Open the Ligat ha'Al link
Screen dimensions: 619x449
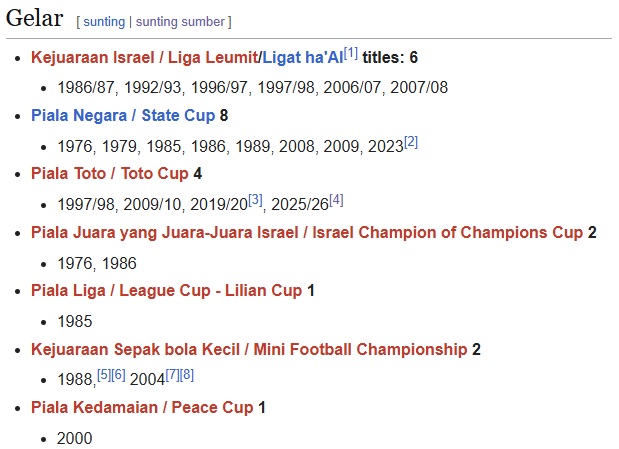pyautogui.click(x=302, y=58)
